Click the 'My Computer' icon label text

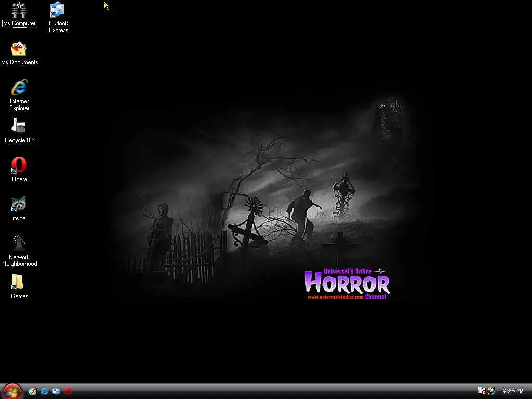pos(19,23)
